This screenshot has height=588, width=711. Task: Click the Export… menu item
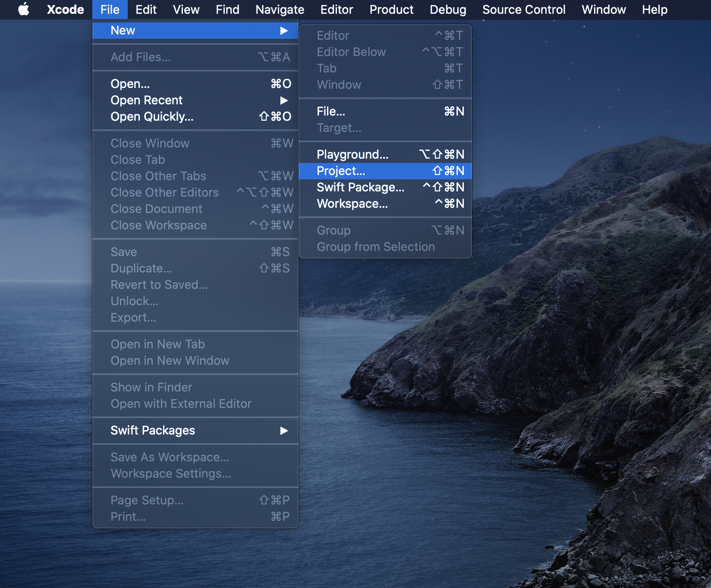click(195, 318)
